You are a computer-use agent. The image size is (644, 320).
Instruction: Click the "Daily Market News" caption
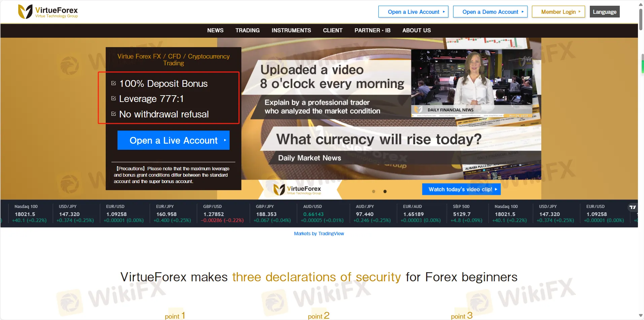(x=309, y=158)
